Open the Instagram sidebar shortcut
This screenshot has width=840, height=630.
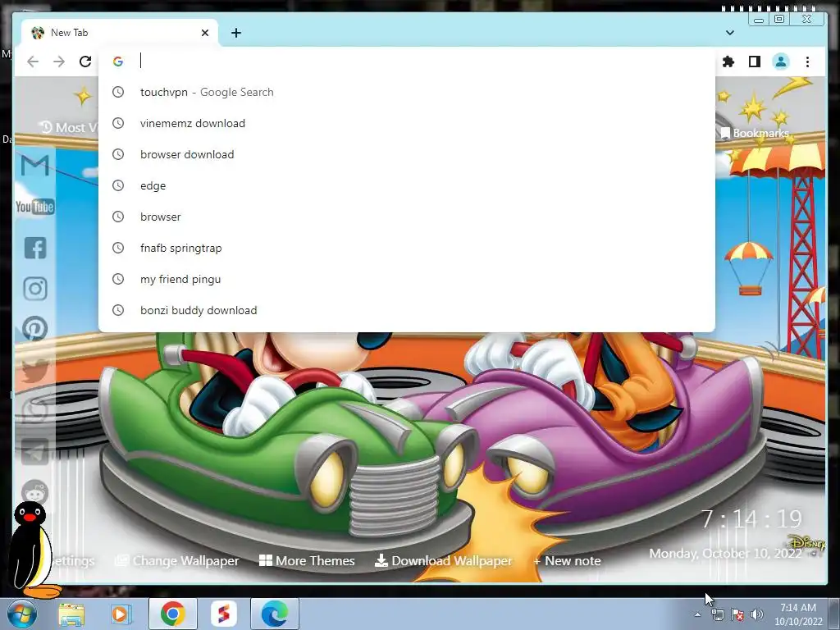[x=34, y=289]
